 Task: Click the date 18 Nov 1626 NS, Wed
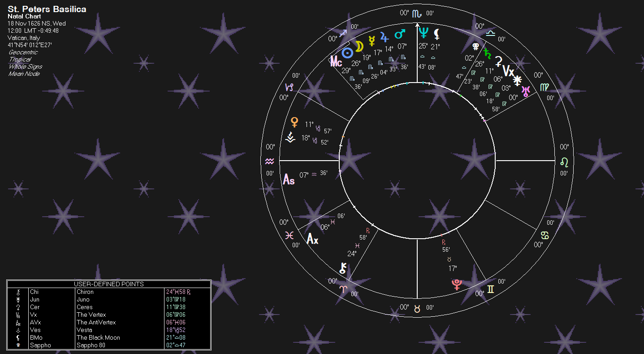[37, 23]
